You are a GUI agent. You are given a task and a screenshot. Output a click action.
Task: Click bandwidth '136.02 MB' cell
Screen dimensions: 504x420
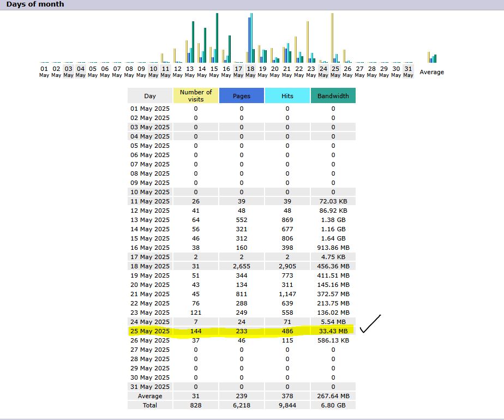[x=333, y=313]
